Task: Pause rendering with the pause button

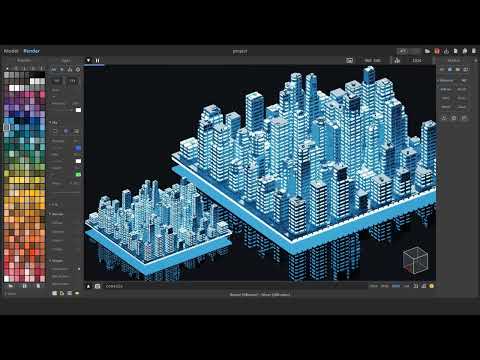Action: tap(98, 60)
